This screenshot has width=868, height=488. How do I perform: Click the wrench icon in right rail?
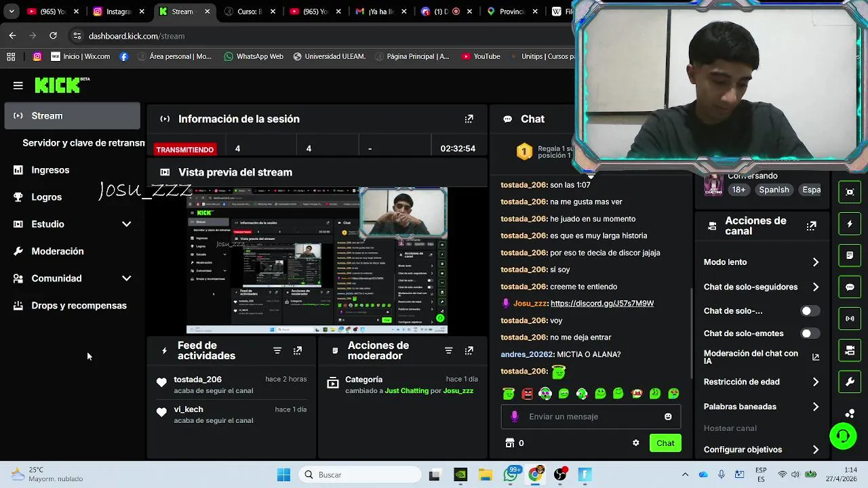point(850,382)
